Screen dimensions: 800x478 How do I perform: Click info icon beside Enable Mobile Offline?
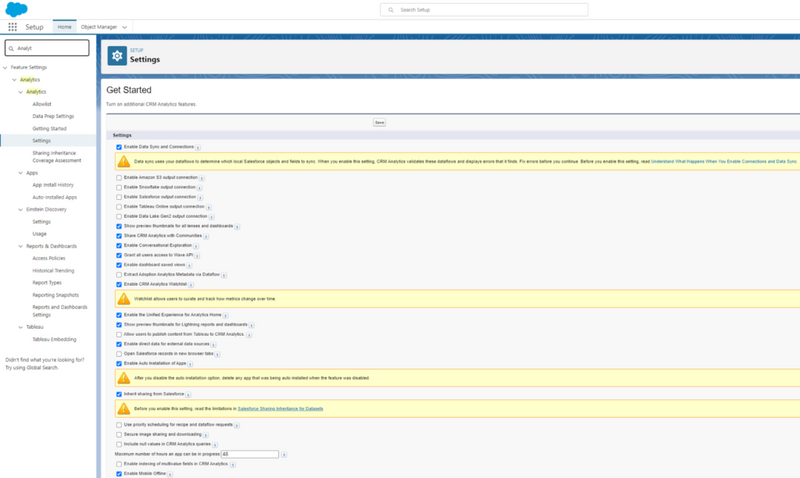tap(170, 474)
